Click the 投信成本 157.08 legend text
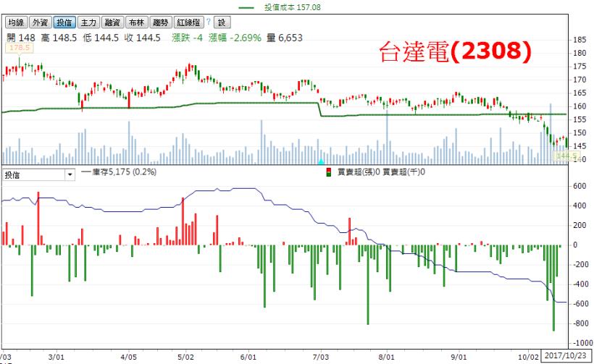 pyautogui.click(x=293, y=7)
